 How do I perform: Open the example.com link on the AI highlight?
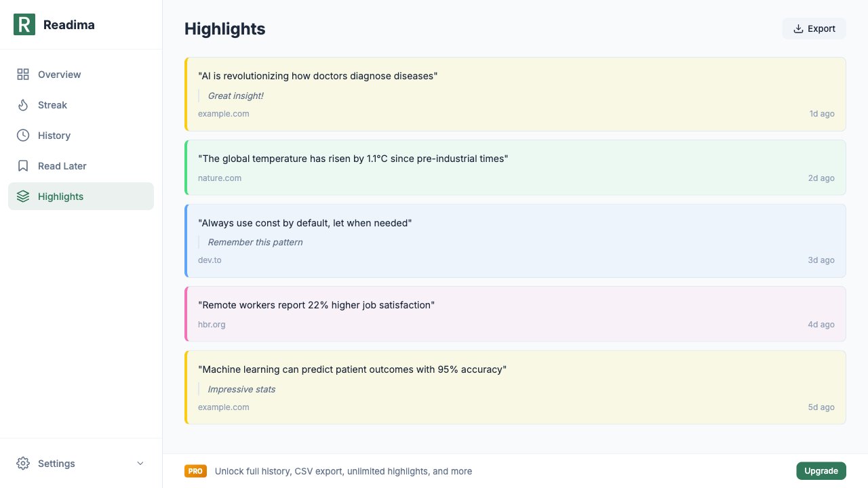tap(224, 113)
